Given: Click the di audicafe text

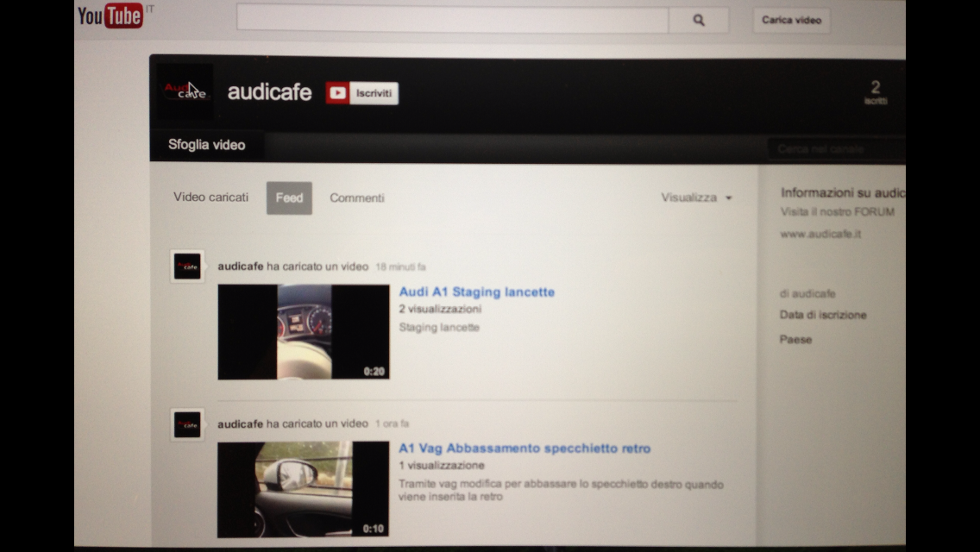Looking at the screenshot, I should point(807,293).
